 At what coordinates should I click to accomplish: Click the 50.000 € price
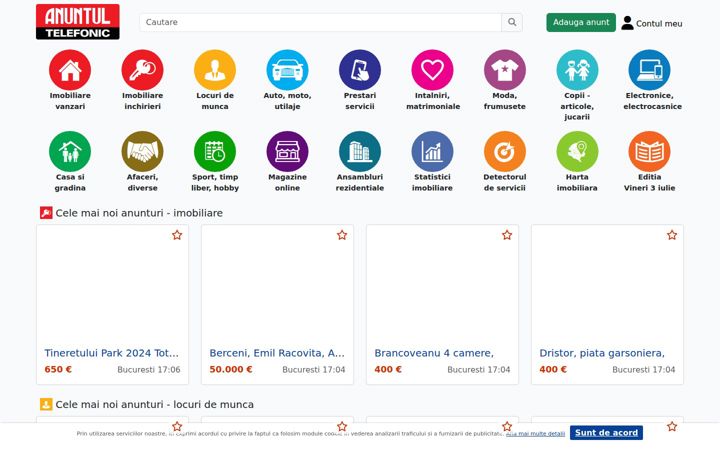(231, 369)
